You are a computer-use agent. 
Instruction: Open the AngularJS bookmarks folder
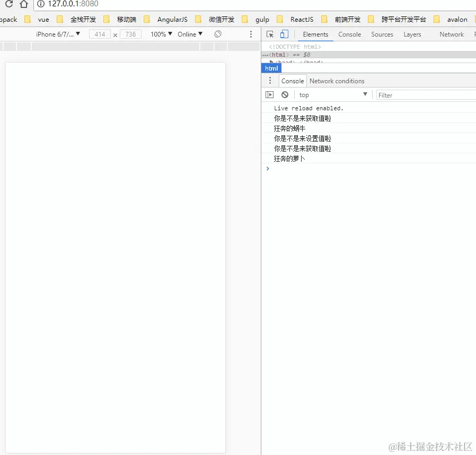(x=165, y=20)
